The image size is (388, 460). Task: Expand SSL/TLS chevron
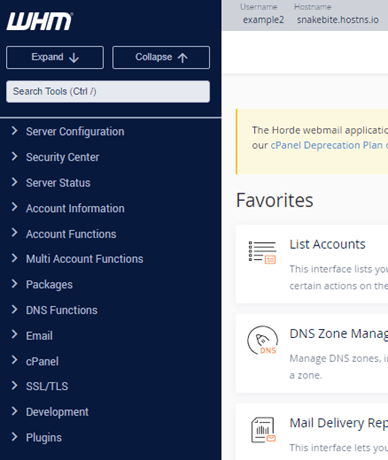click(14, 386)
